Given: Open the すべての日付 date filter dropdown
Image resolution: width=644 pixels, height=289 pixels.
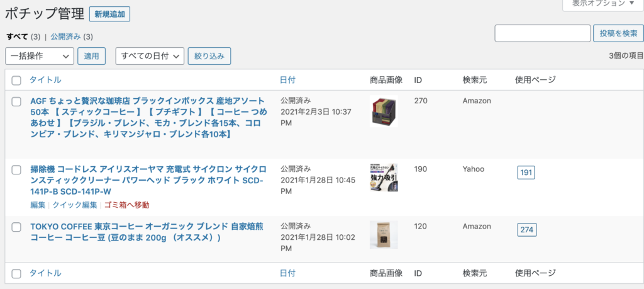Looking at the screenshot, I should (x=150, y=56).
